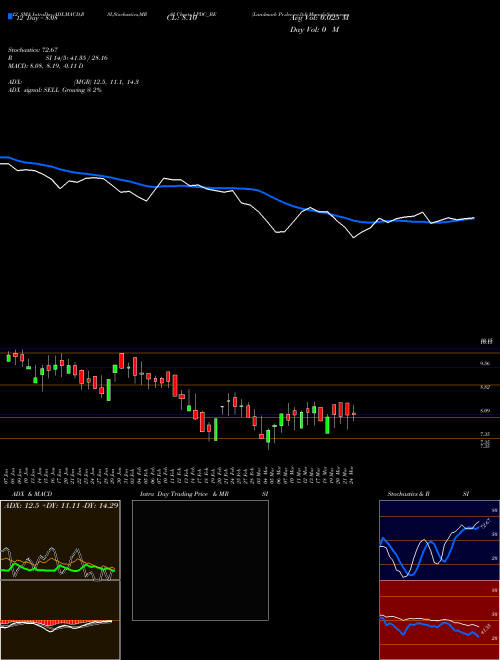Click the 'ADX & MACD' panel title

tap(32, 494)
